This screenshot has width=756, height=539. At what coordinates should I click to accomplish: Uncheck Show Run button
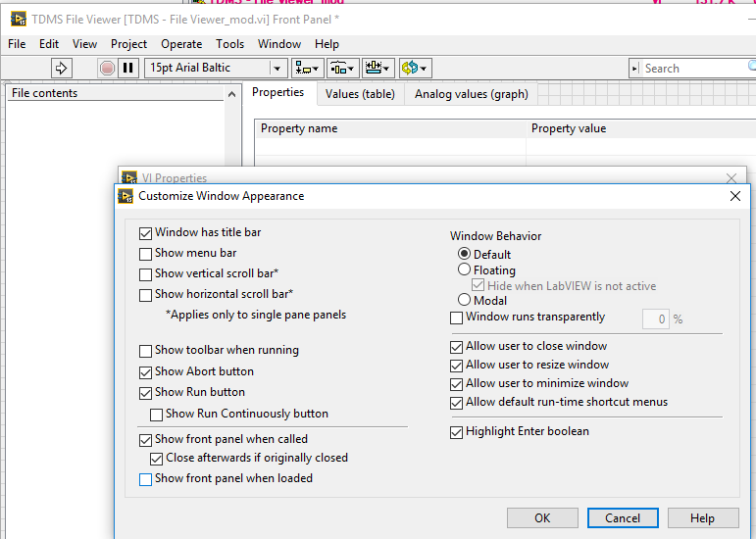pos(145,393)
